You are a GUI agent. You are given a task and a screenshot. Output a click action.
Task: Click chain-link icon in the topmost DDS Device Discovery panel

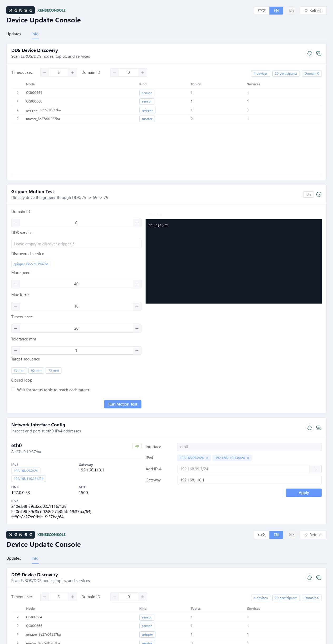[x=319, y=53]
